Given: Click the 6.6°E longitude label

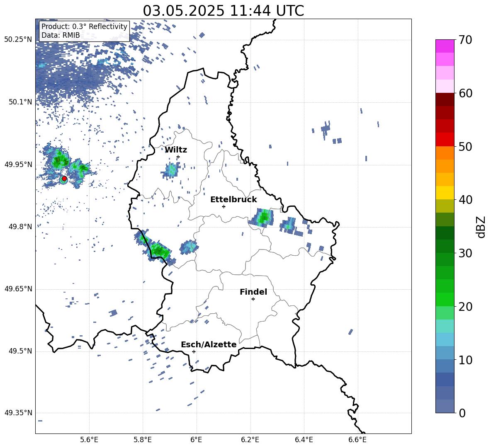Looking at the screenshot, I should pyautogui.click(x=357, y=440).
